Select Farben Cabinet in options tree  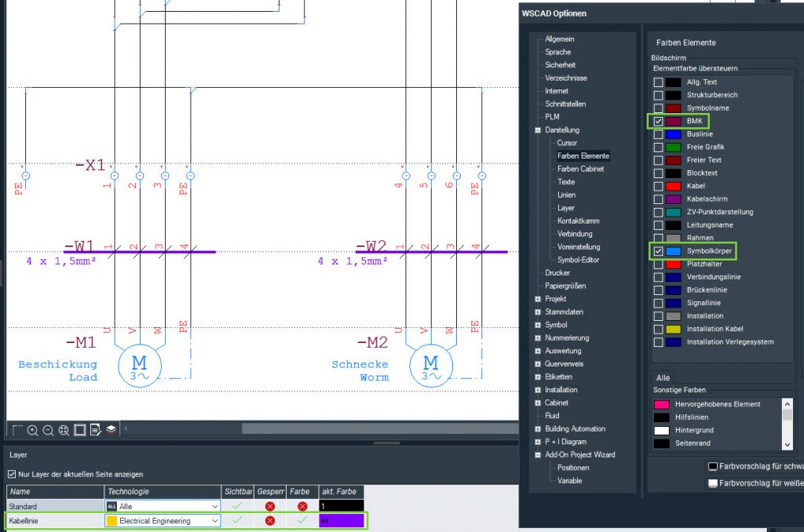tap(580, 169)
